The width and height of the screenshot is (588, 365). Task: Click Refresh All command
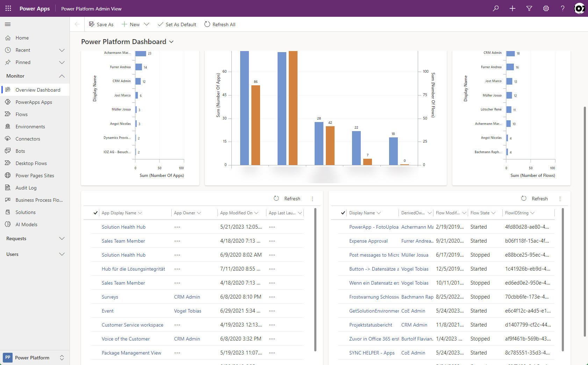pyautogui.click(x=220, y=24)
